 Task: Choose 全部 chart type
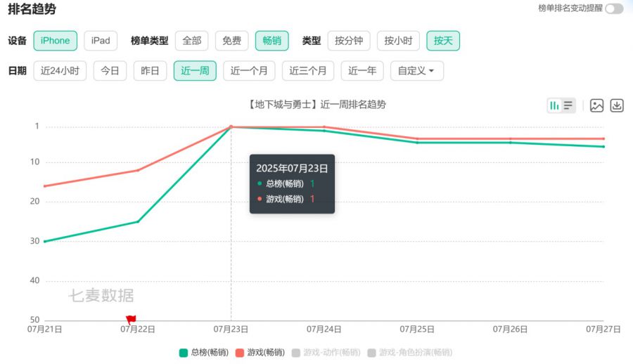(x=192, y=41)
